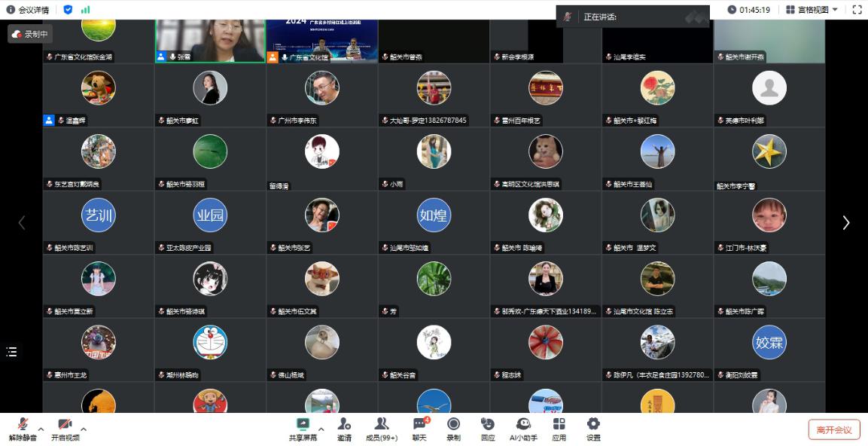This screenshot has height=446, width=868.
Task: Select participant tile 韶关市陈艺训
Action: tap(99, 222)
